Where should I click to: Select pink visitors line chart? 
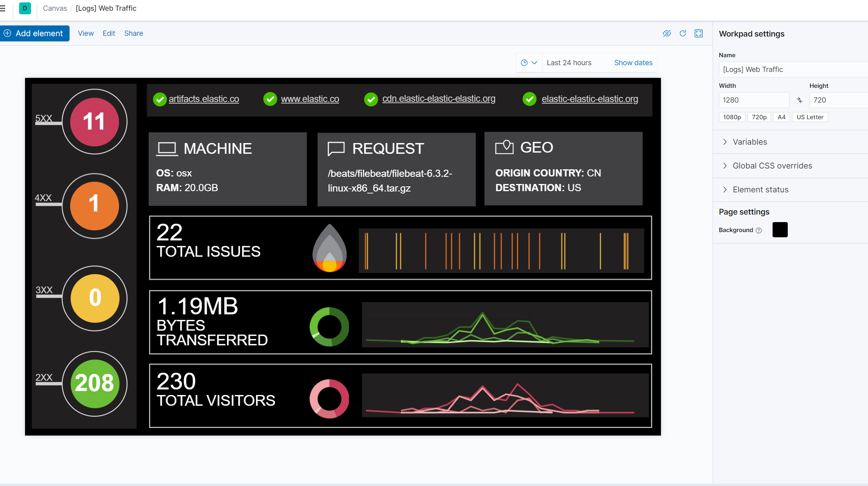pyautogui.click(x=505, y=395)
